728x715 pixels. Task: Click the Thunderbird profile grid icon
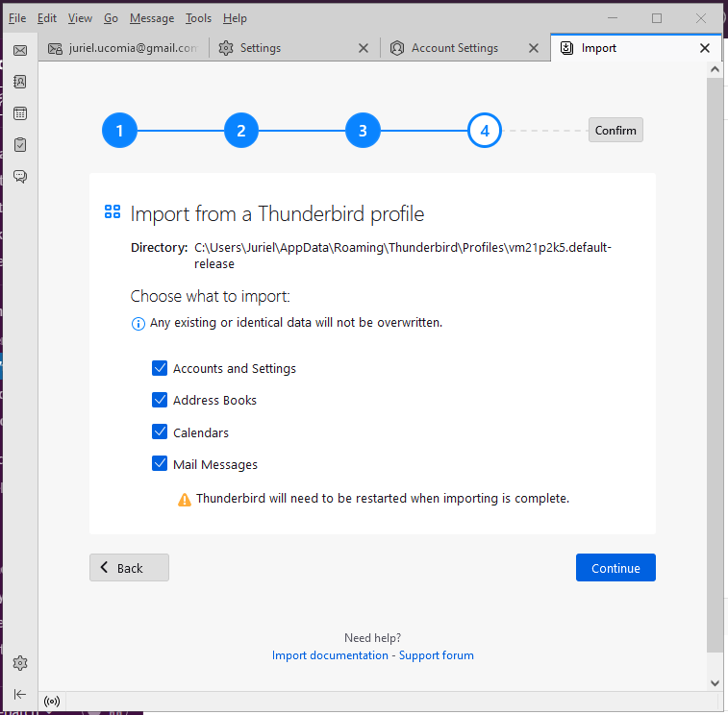pos(113,211)
